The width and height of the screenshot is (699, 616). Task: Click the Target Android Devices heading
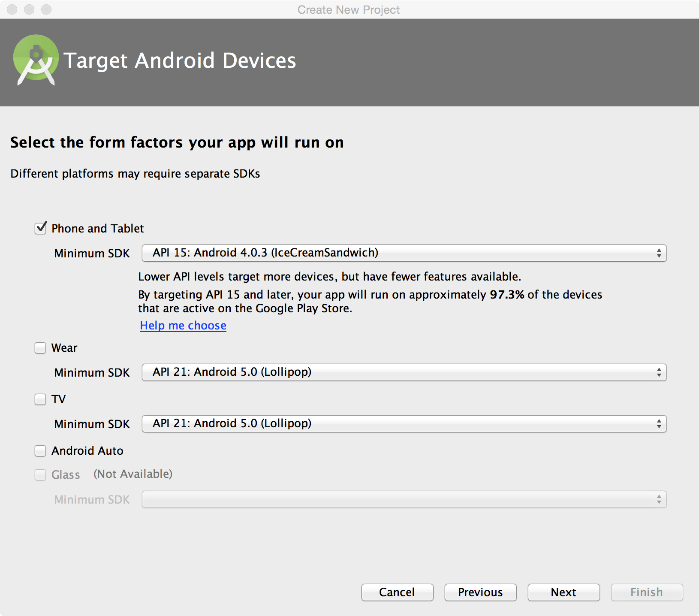(x=180, y=60)
